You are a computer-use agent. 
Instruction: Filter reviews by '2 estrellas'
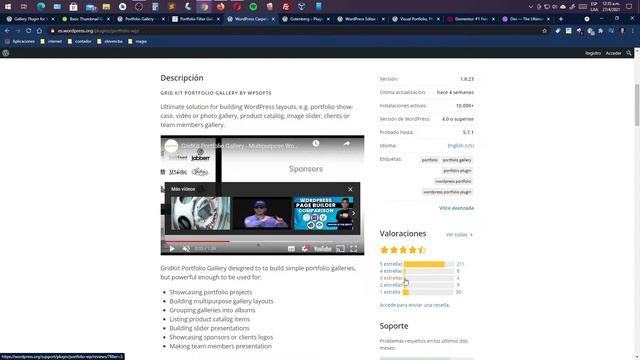(x=391, y=285)
